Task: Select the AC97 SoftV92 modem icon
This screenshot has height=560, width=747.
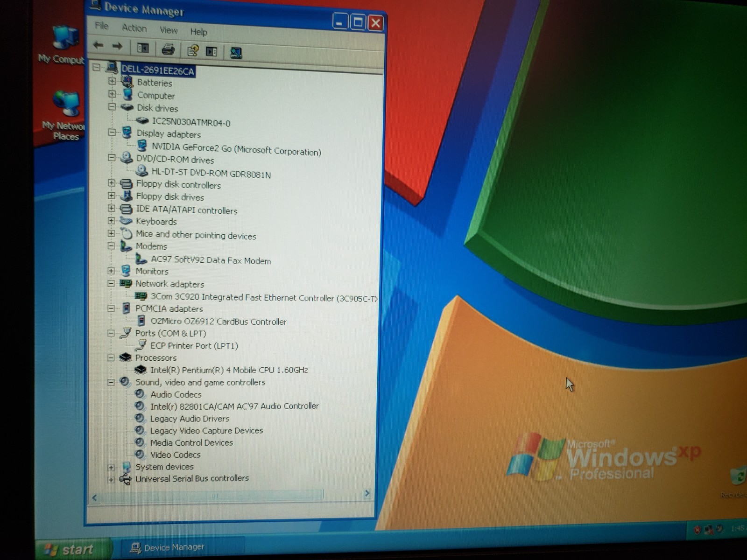Action: click(x=141, y=258)
